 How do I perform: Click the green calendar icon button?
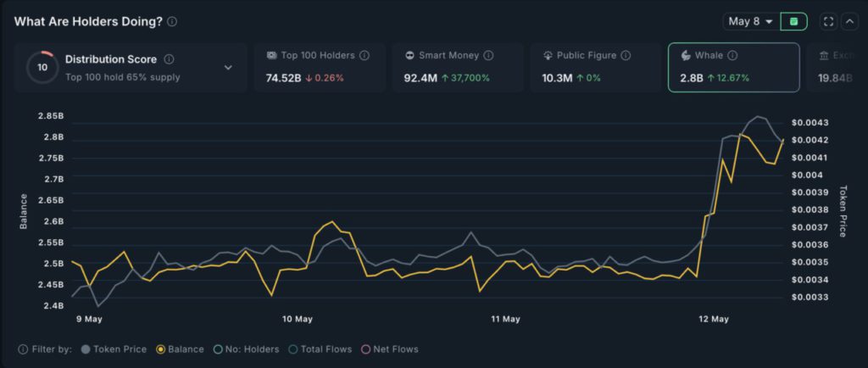tap(793, 21)
